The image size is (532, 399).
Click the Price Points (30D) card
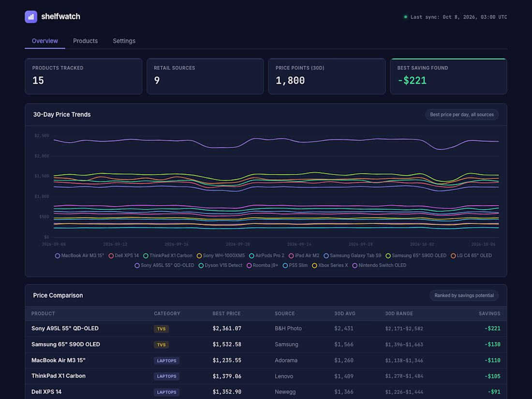click(x=327, y=76)
